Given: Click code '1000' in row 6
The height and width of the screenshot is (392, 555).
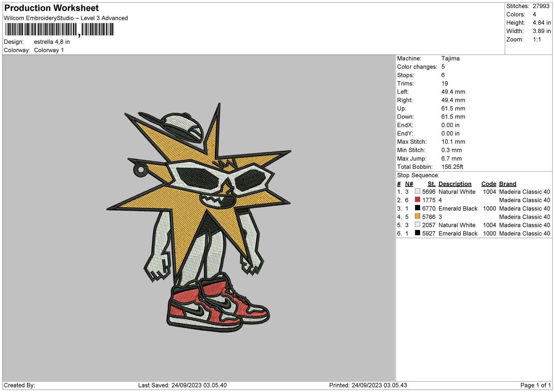Looking at the screenshot, I should coord(490,233).
